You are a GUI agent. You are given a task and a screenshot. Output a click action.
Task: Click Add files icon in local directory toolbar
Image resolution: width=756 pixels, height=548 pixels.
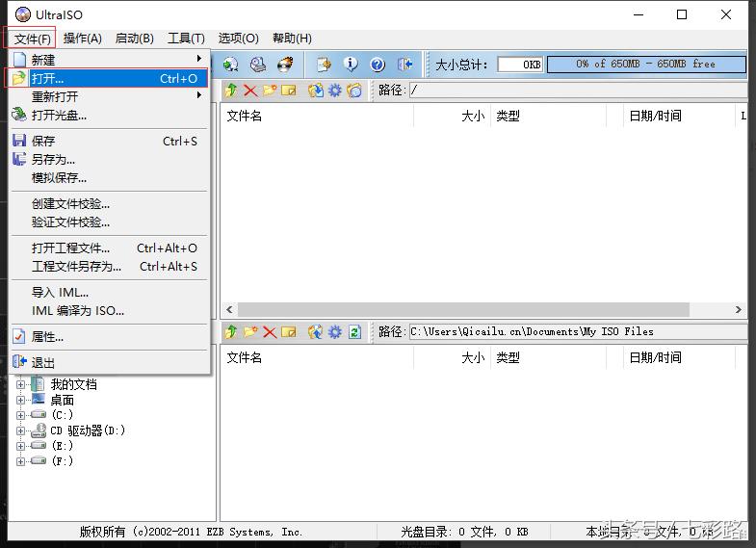click(316, 331)
